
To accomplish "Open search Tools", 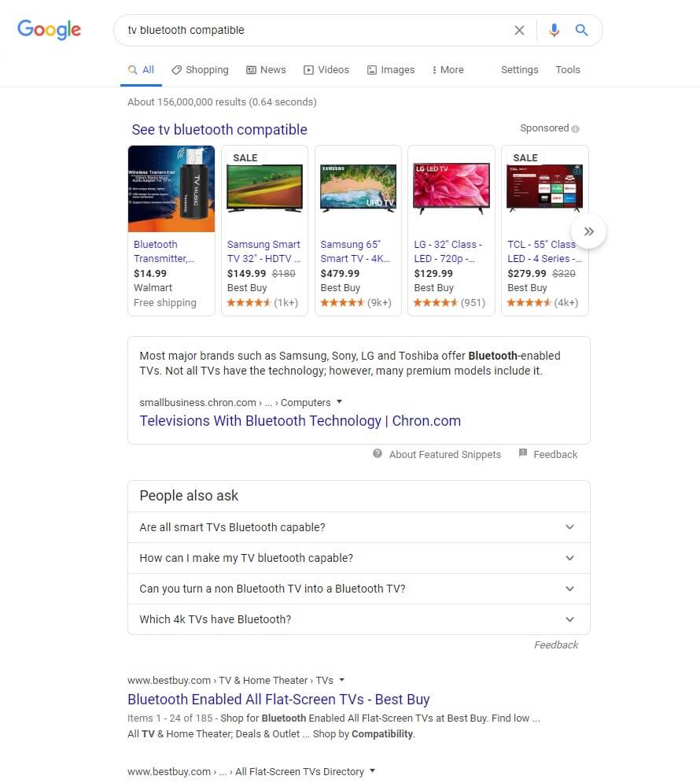I will [568, 70].
